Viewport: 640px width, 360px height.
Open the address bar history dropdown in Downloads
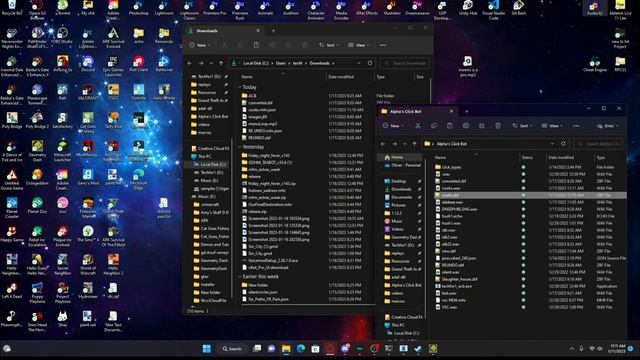359,63
